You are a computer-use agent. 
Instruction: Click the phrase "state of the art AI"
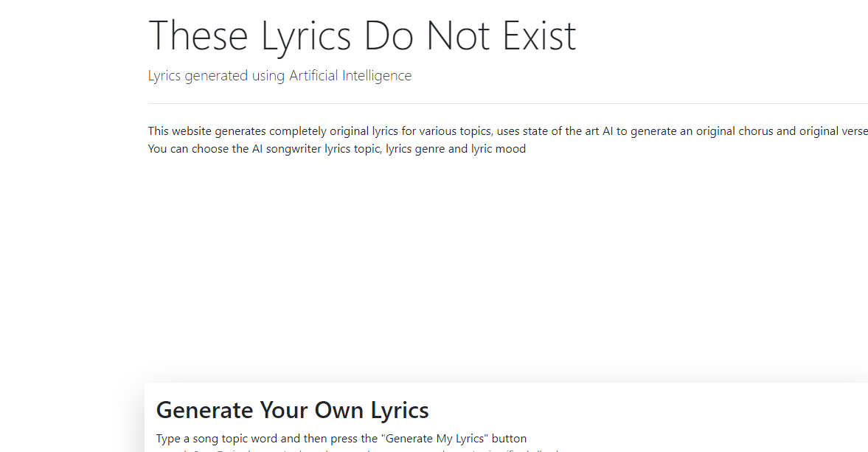tap(566, 131)
